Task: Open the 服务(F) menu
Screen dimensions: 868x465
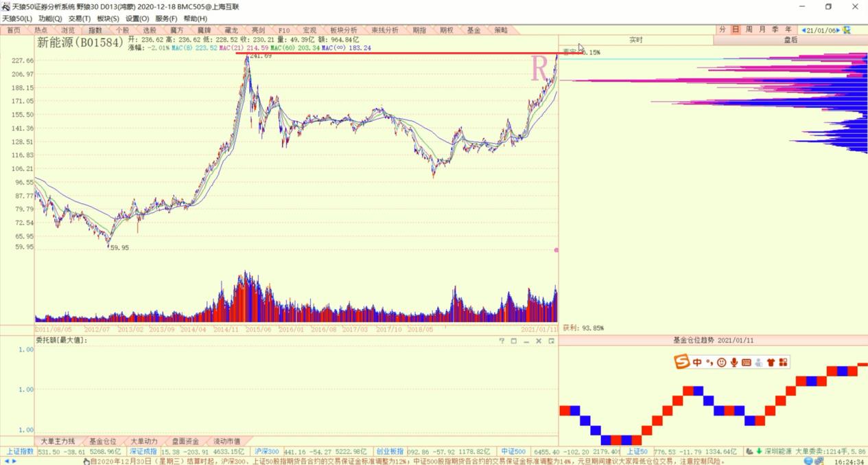Action: (x=166, y=19)
